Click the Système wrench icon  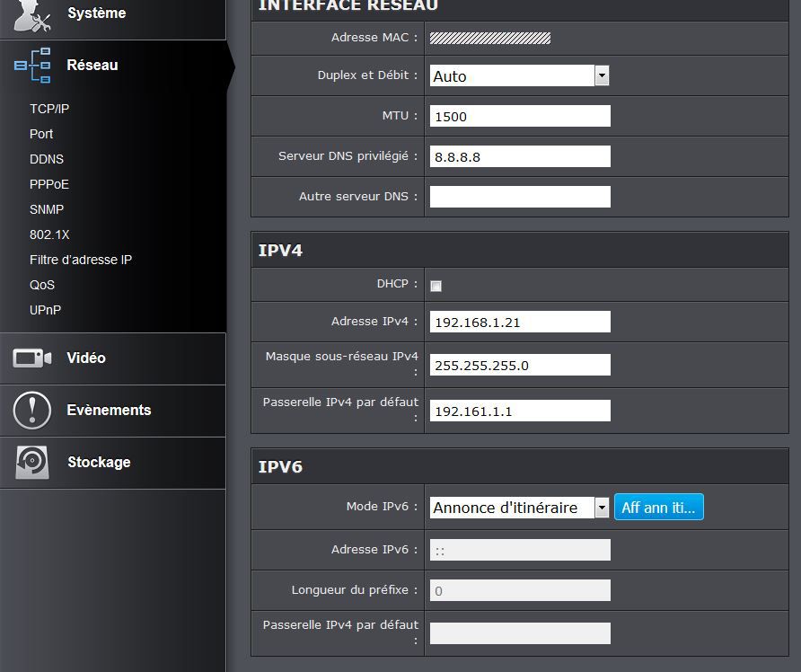pyautogui.click(x=32, y=15)
